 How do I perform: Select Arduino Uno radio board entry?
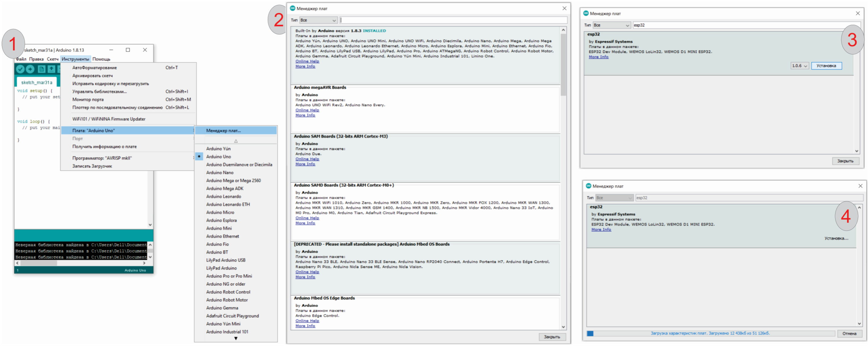[x=218, y=157]
